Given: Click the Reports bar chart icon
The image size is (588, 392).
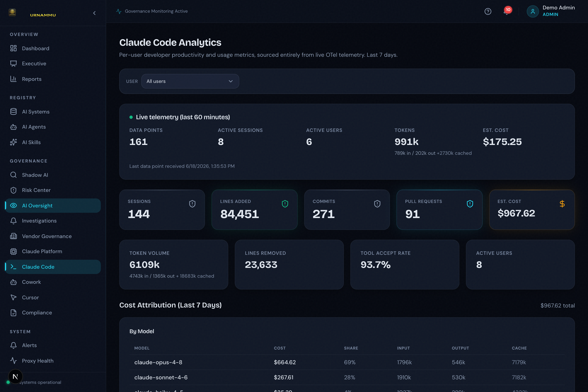Looking at the screenshot, I should click(x=13, y=79).
